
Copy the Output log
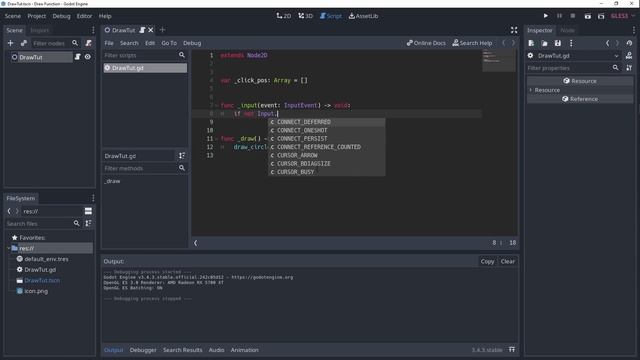pyautogui.click(x=487, y=261)
